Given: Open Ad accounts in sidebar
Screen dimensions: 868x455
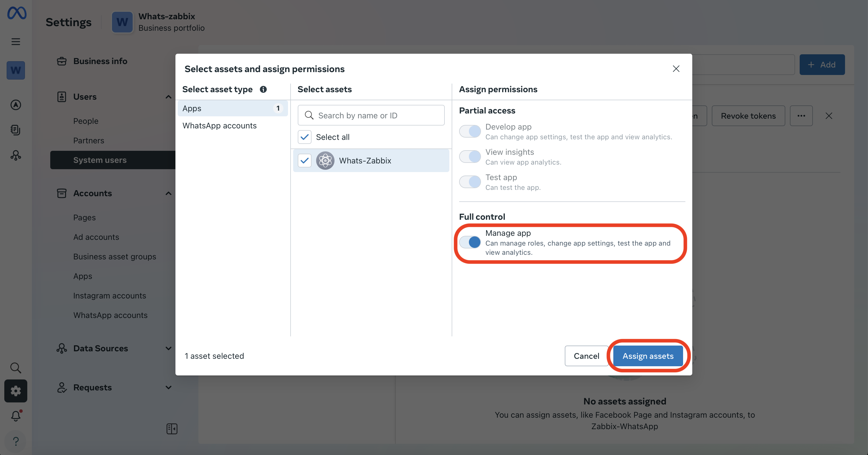Looking at the screenshot, I should click(96, 237).
